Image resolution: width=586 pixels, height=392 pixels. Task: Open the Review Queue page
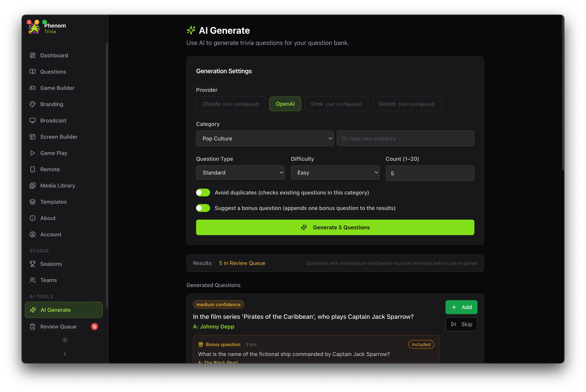click(x=64, y=326)
